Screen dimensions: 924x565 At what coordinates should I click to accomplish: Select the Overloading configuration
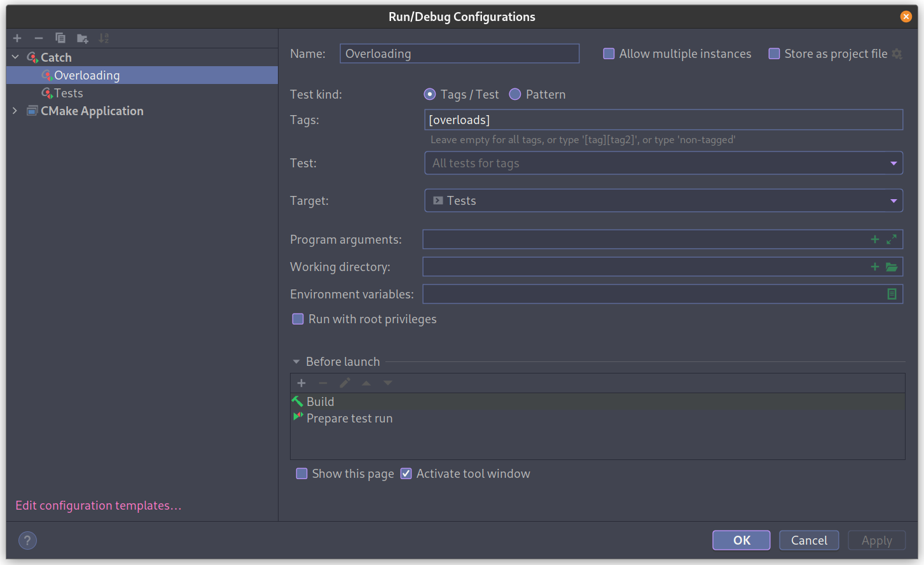click(x=142, y=75)
